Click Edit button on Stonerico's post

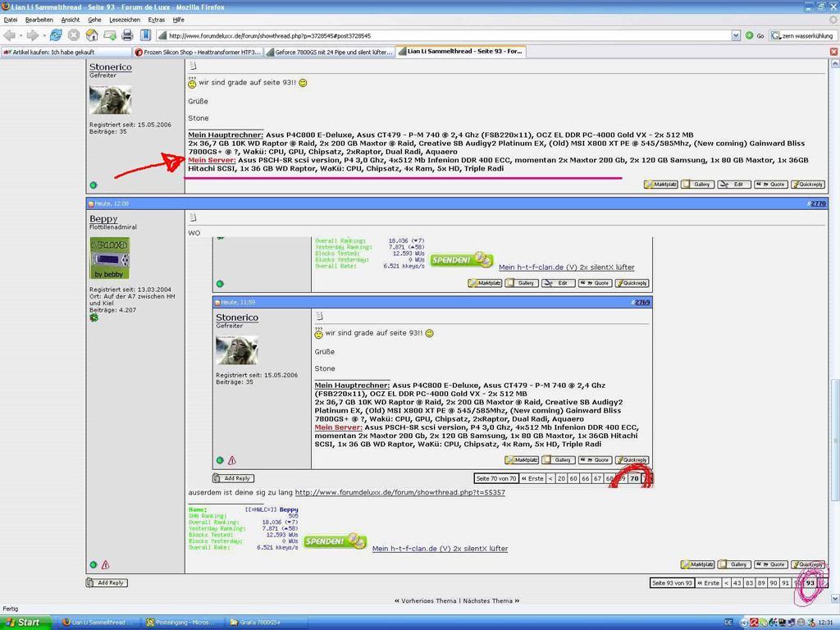[734, 185]
